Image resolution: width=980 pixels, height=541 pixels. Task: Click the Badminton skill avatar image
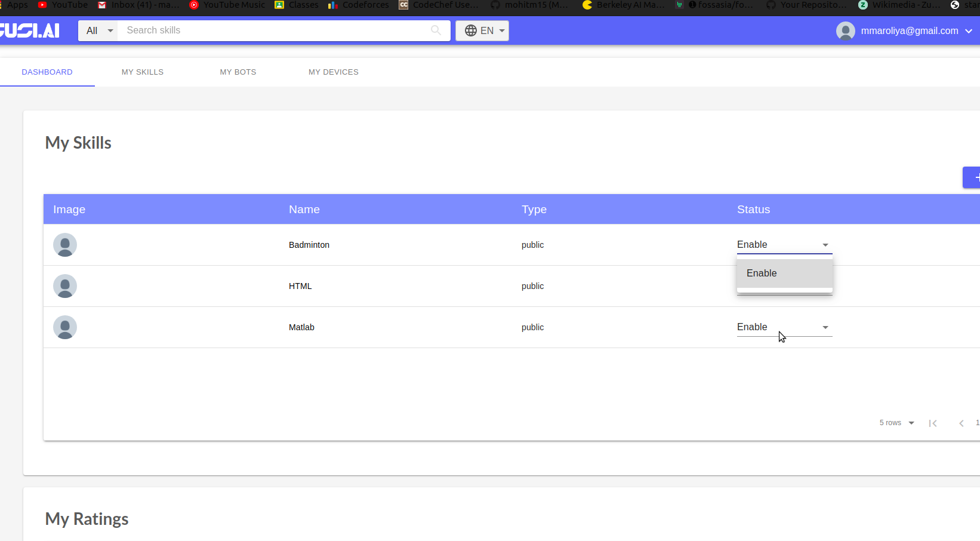64,245
